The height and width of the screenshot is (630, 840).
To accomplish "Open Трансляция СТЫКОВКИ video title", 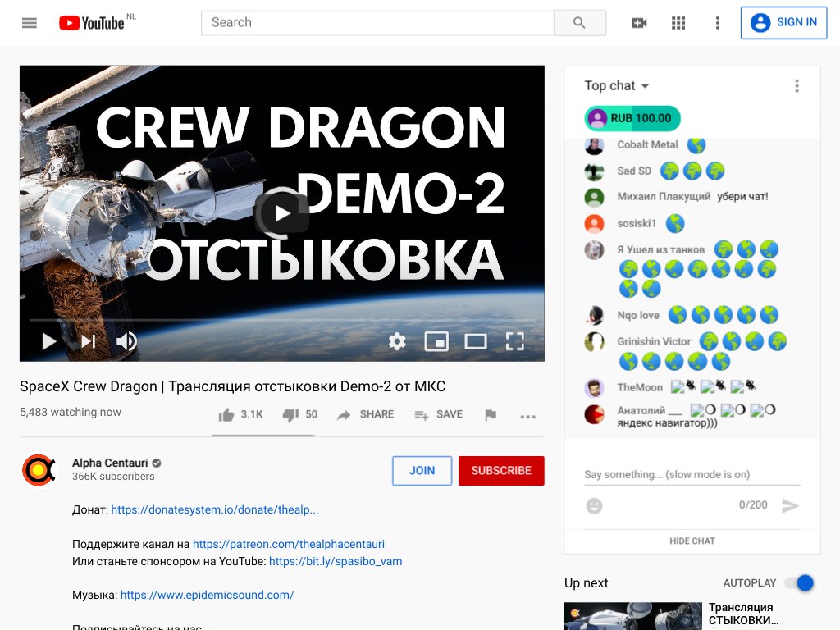I will [743, 614].
